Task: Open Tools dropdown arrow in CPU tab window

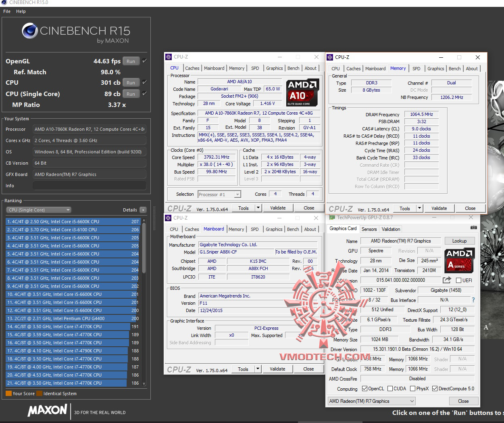Action: tap(258, 208)
